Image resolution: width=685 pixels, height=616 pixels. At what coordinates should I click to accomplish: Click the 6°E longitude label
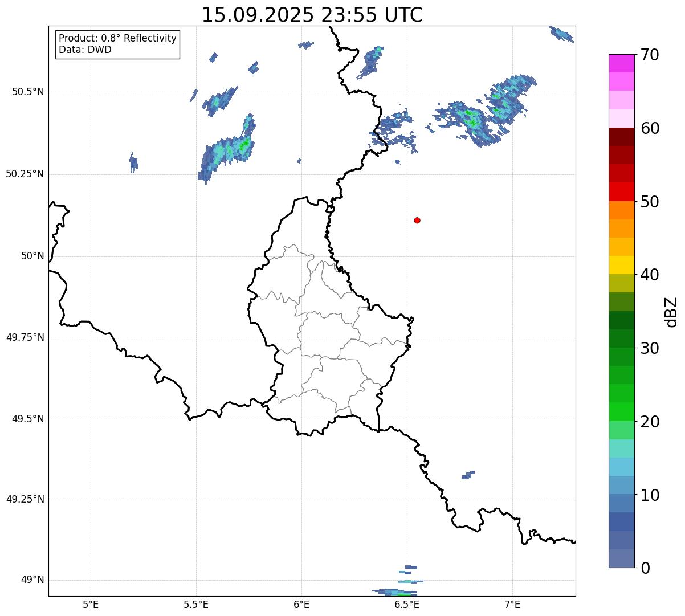[301, 604]
